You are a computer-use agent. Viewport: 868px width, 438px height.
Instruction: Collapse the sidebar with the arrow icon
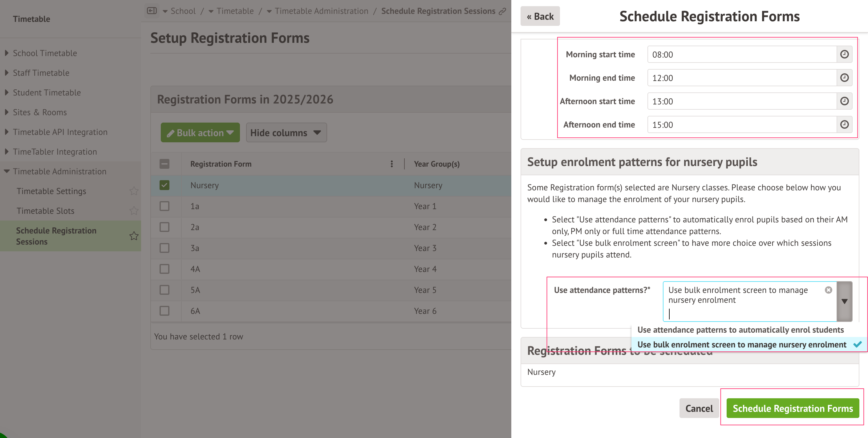pyautogui.click(x=152, y=11)
